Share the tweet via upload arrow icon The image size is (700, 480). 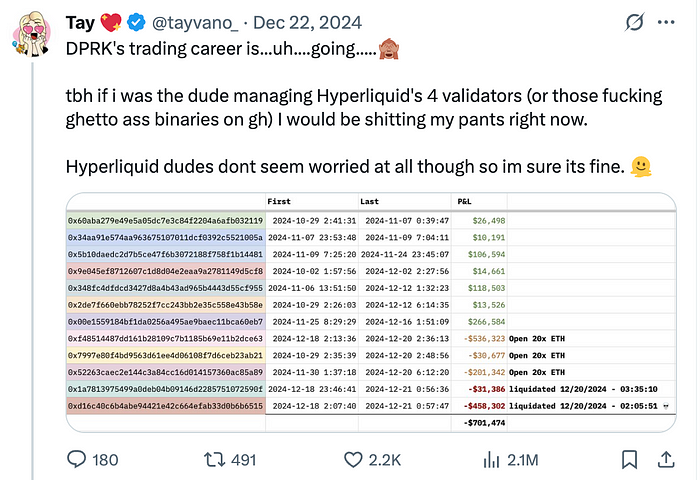[x=666, y=459]
